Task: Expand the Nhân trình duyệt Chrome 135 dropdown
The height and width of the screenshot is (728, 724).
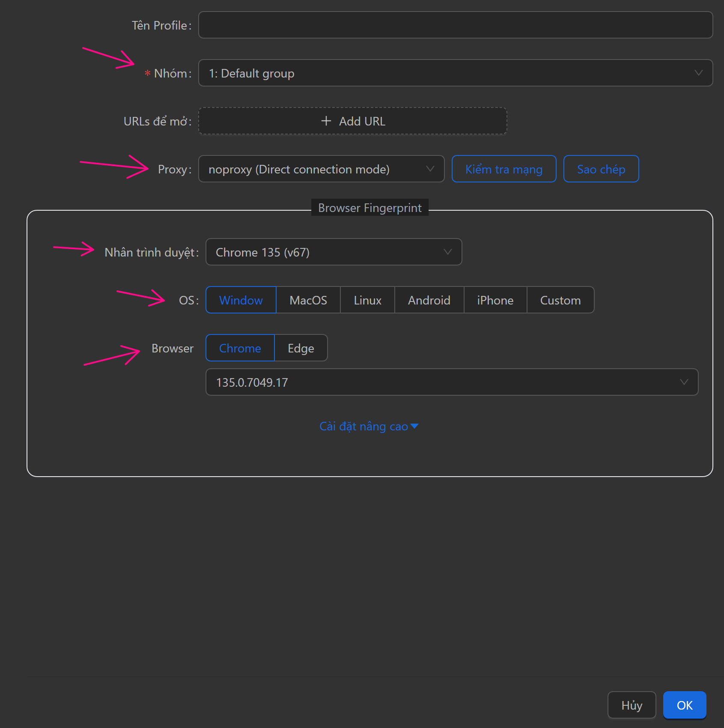Action: click(334, 252)
